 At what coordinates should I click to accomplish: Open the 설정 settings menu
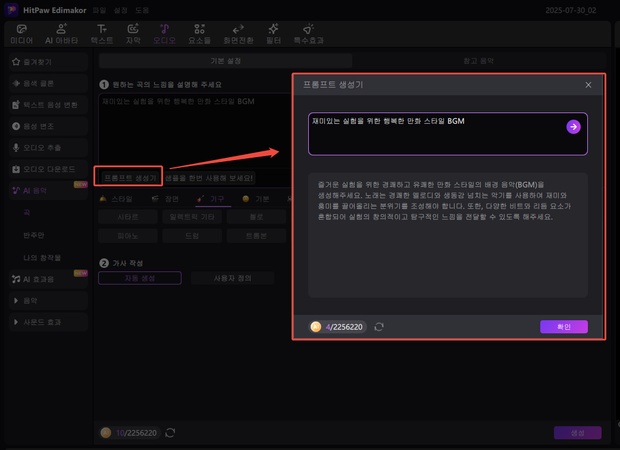(x=121, y=10)
